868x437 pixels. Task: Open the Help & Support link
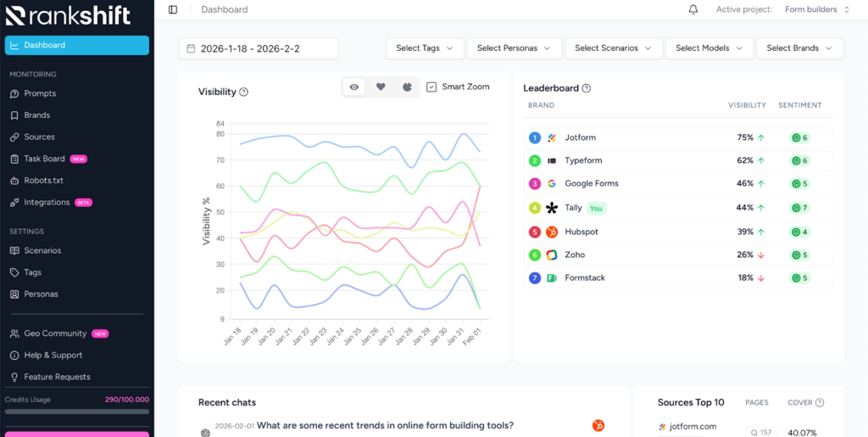coord(53,355)
